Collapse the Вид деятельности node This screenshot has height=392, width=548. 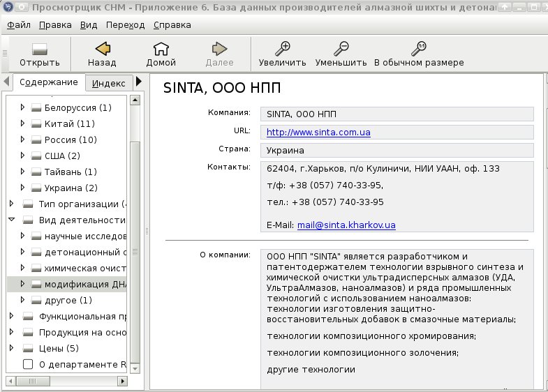[x=12, y=220]
